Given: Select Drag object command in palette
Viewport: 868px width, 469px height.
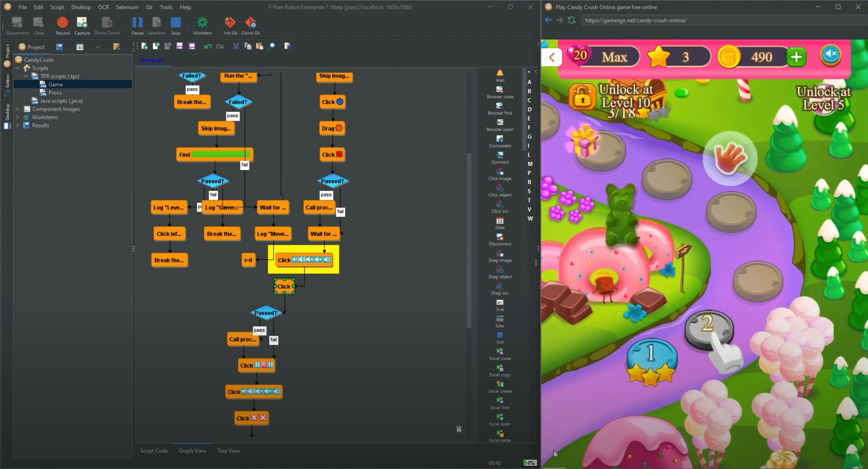Looking at the screenshot, I should [500, 272].
